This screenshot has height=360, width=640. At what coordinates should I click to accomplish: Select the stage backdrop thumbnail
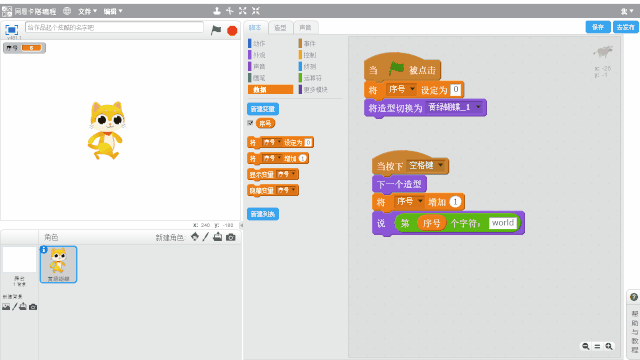(x=19, y=259)
